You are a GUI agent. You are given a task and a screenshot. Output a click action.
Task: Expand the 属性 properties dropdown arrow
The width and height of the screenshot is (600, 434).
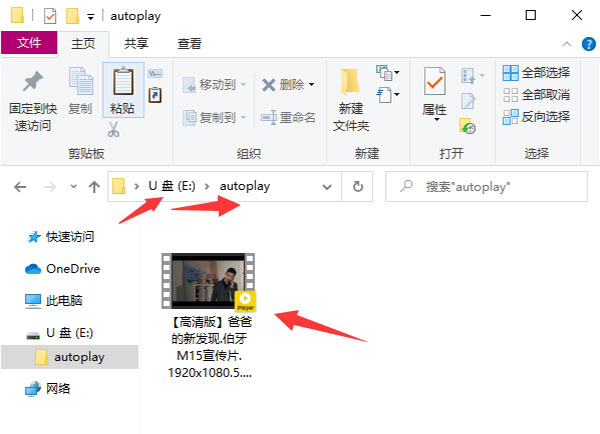[x=436, y=119]
